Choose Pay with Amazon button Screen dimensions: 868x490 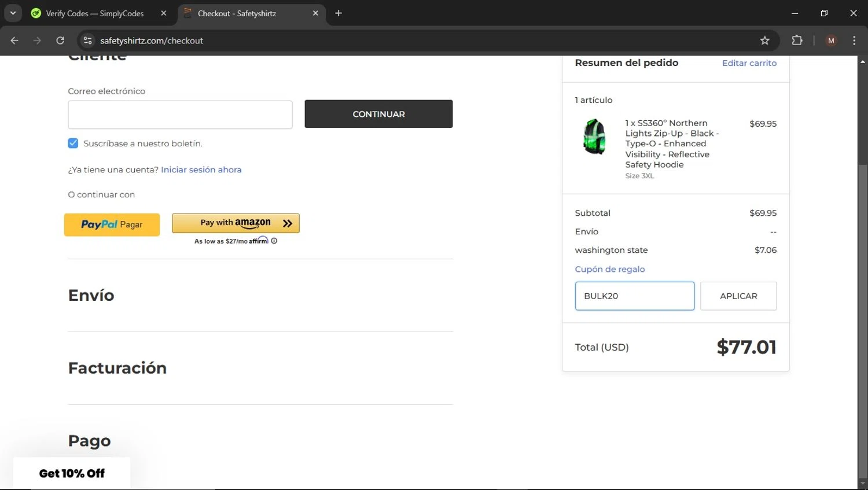(x=236, y=223)
